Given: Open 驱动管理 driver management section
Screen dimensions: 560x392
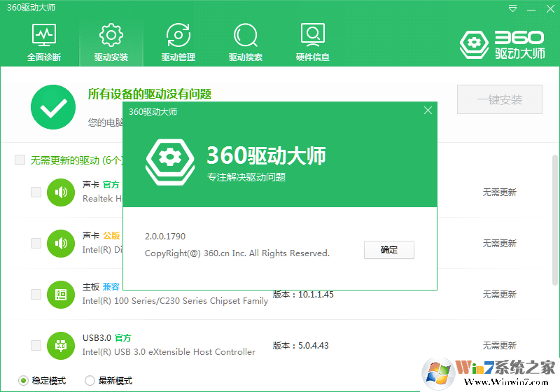Looking at the screenshot, I should tap(178, 42).
